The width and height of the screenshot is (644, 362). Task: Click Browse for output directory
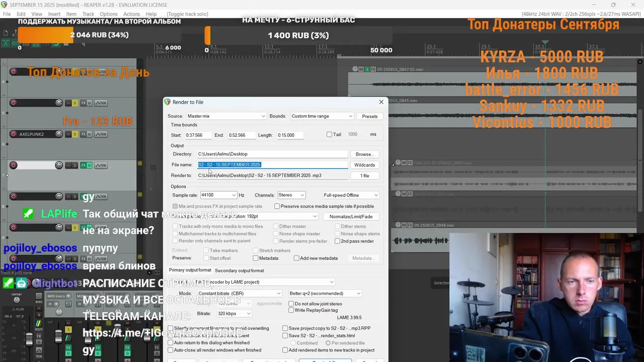[x=364, y=154]
